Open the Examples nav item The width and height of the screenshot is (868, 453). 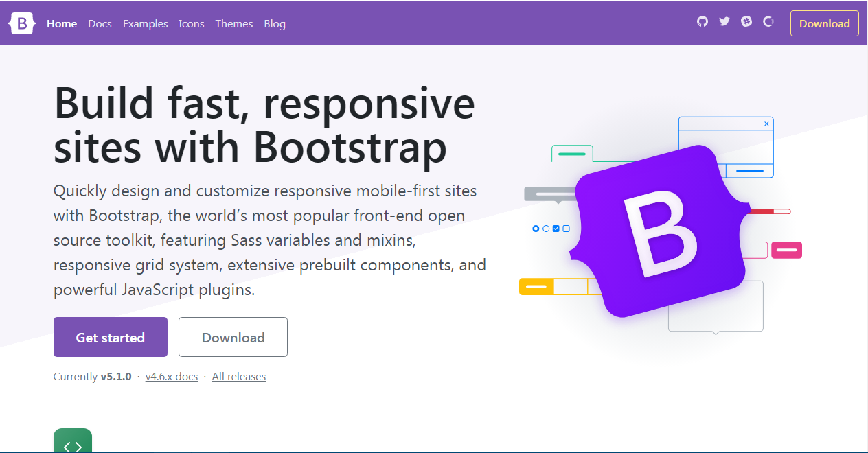click(146, 23)
